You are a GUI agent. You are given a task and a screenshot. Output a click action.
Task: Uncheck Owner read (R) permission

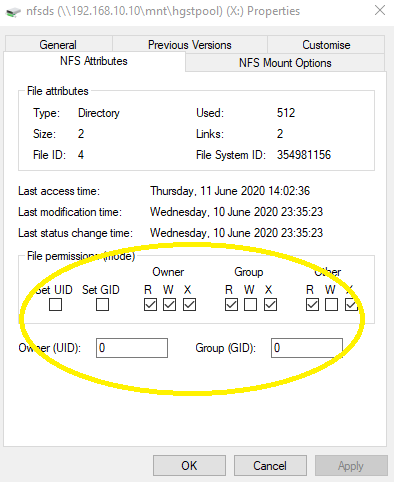(150, 304)
